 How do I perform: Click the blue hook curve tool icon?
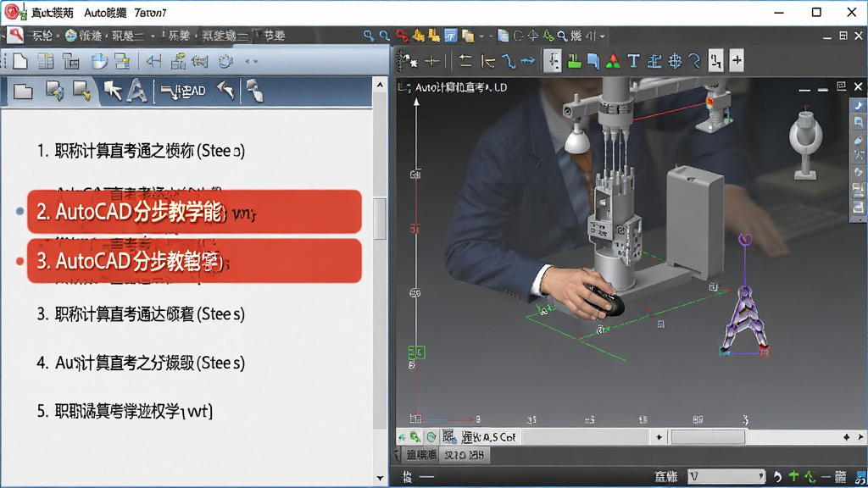(694, 61)
